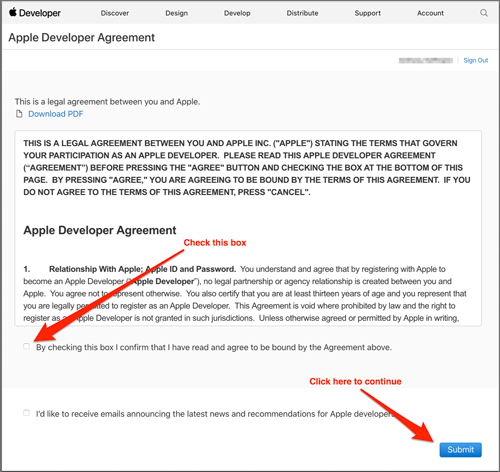The height and width of the screenshot is (472, 500).
Task: Open the Support menu
Action: 367,13
